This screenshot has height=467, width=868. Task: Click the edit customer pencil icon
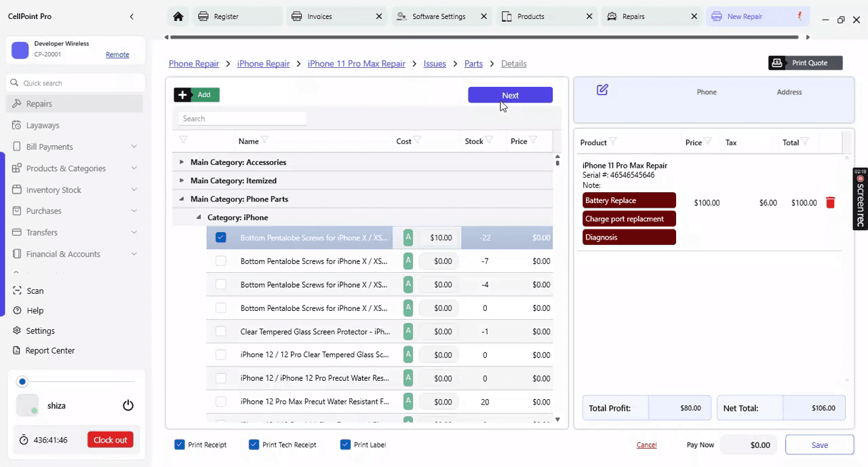tap(602, 90)
